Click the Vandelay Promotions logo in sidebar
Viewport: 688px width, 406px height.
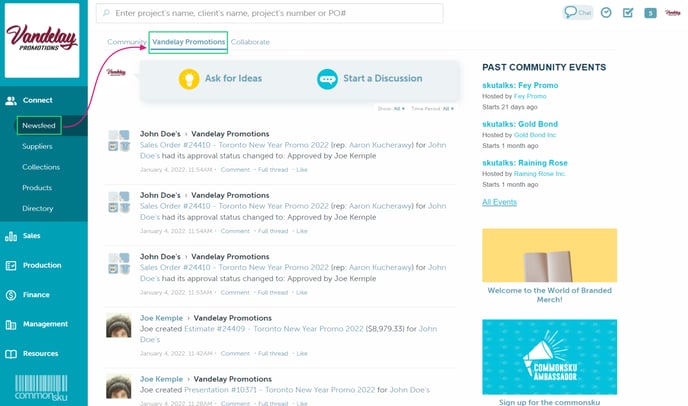[42, 40]
